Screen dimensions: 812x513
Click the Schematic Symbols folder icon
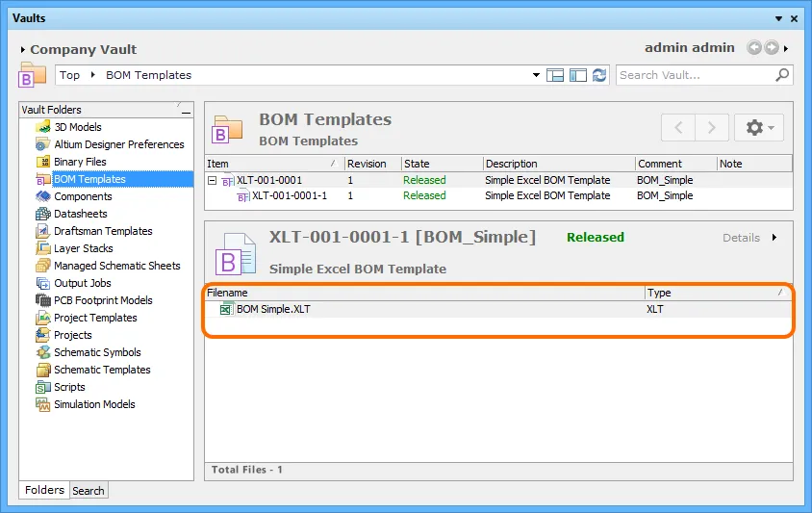(x=43, y=352)
